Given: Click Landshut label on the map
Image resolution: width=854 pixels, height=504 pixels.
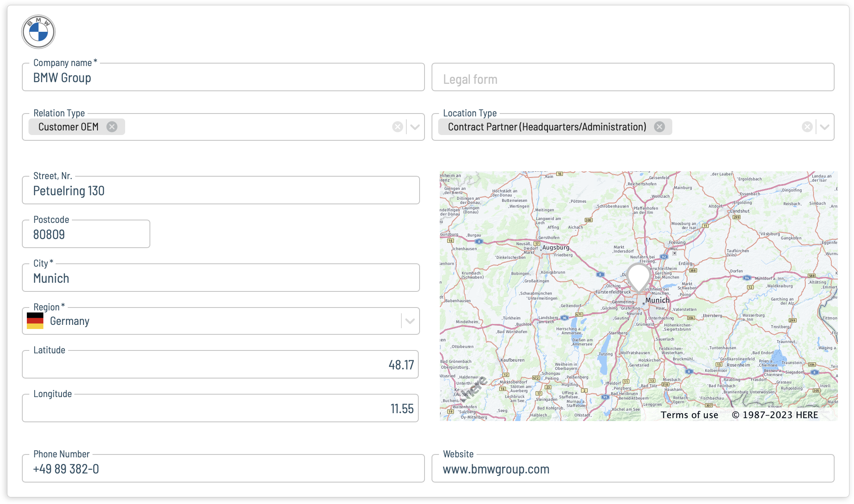Looking at the screenshot, I should (740, 211).
